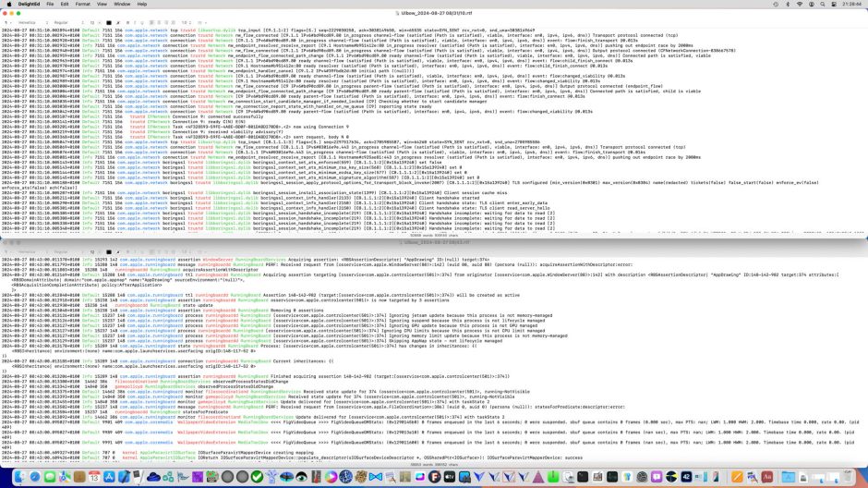Click log line 'Connection 9: connected successfully'
This screenshot has height=488, width=868.
pyautogui.click(x=218, y=116)
